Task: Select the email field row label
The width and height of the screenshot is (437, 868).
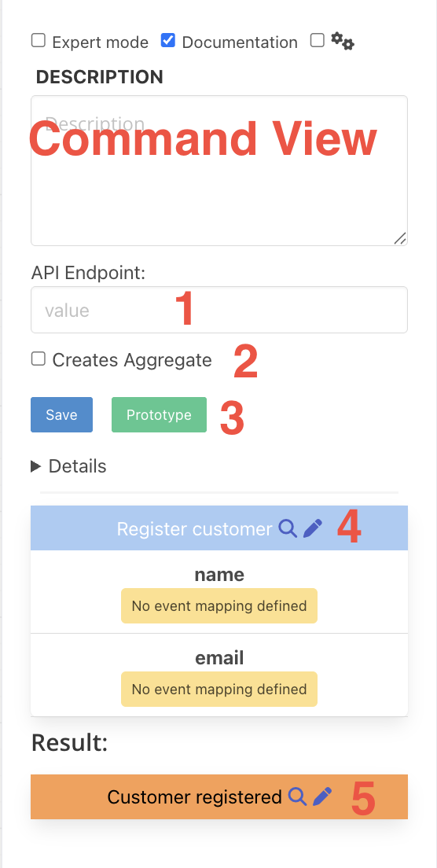Action: (x=219, y=658)
